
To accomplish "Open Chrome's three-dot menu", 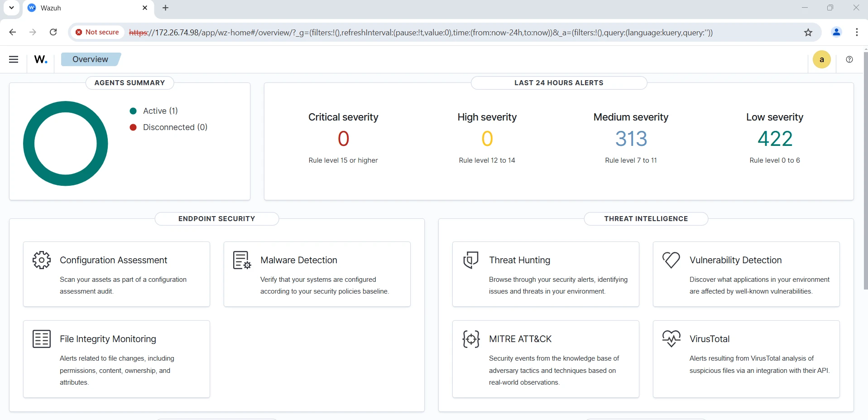I will pyautogui.click(x=857, y=32).
